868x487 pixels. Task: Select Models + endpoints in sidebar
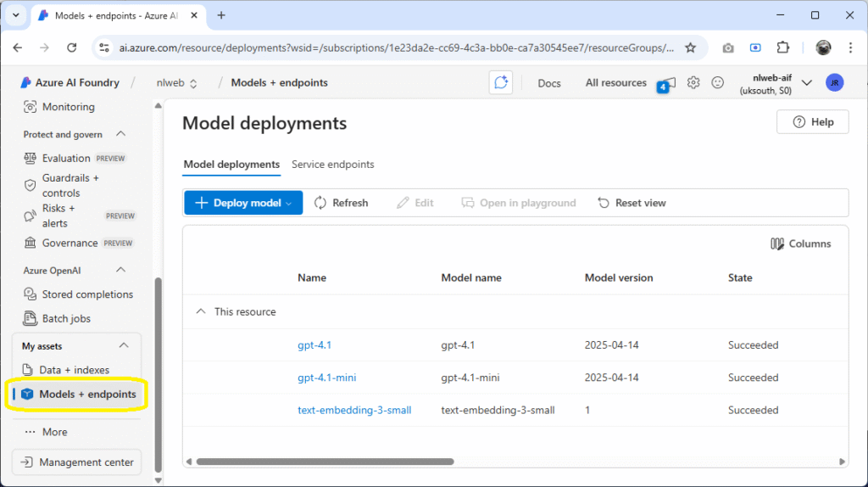click(x=77, y=394)
